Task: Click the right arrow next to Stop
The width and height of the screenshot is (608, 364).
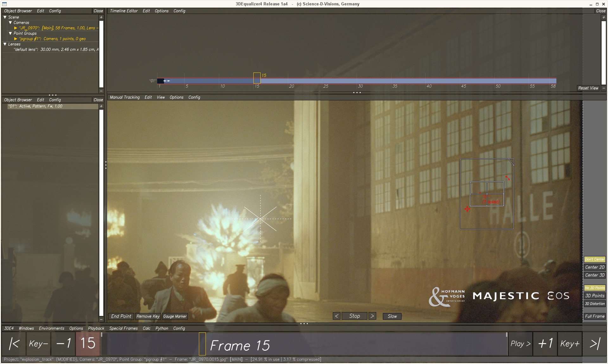Action: pos(372,316)
